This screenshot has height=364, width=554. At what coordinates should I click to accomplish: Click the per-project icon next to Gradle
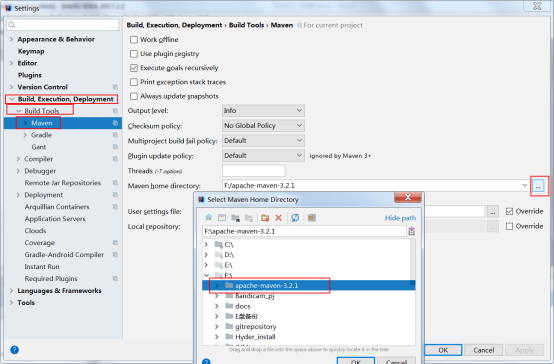pyautogui.click(x=115, y=135)
